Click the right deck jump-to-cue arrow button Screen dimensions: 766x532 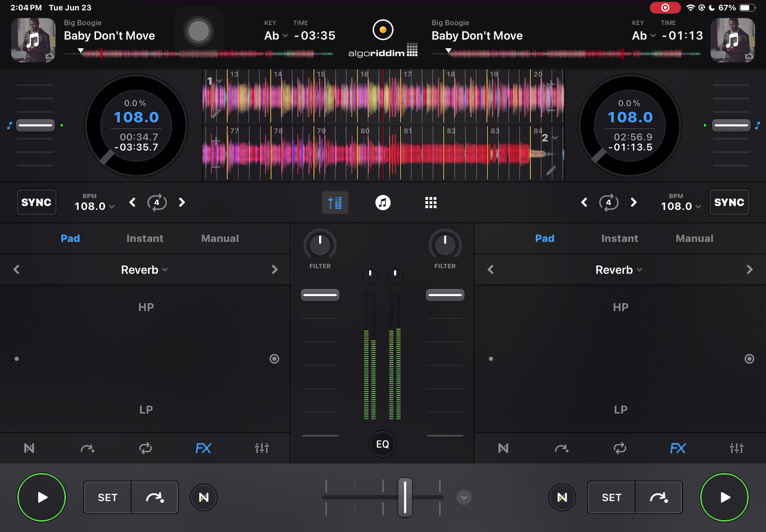(658, 497)
